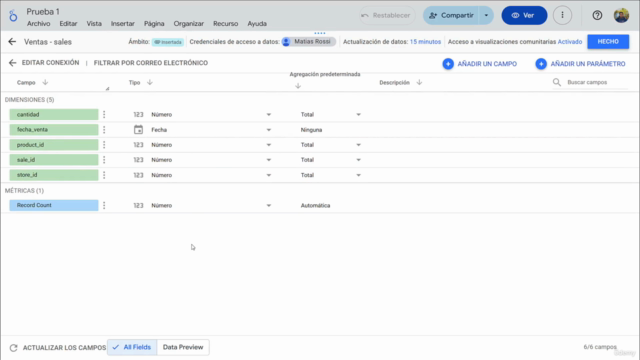Select the Record Count metric chip
The image size is (640, 360).
point(54,205)
